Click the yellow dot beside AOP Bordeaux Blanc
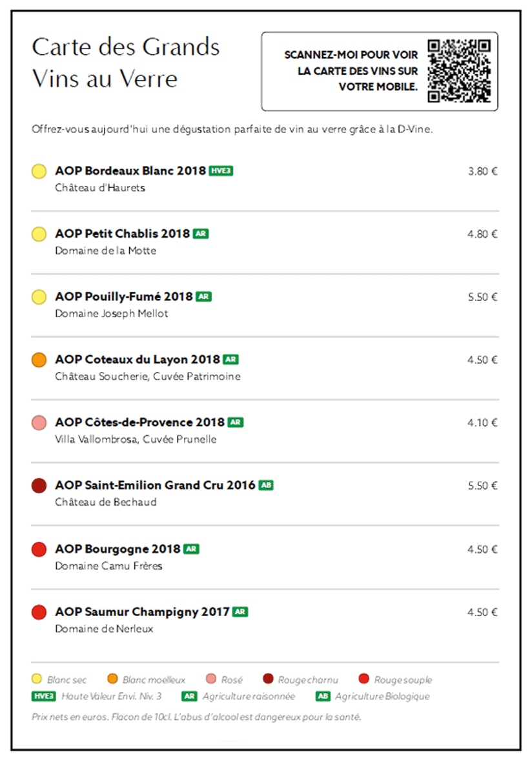 click(x=39, y=171)
